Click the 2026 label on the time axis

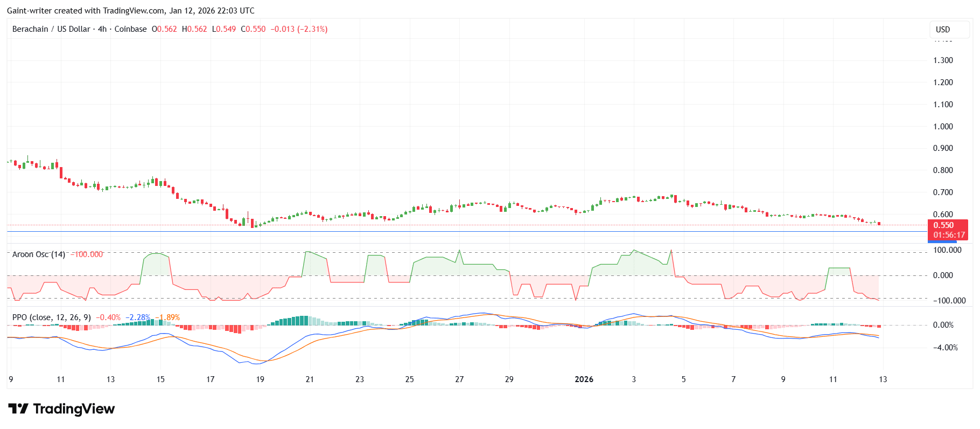pyautogui.click(x=584, y=379)
